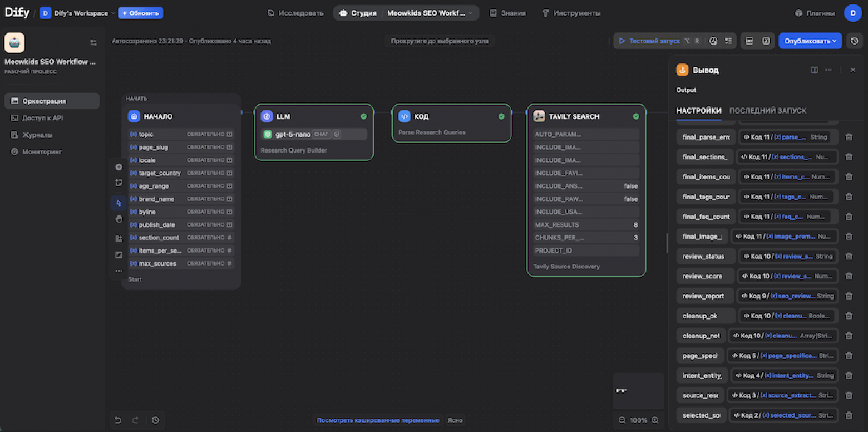Select the pointer mode tool
Viewport: 868px width, 432px height.
(x=119, y=203)
